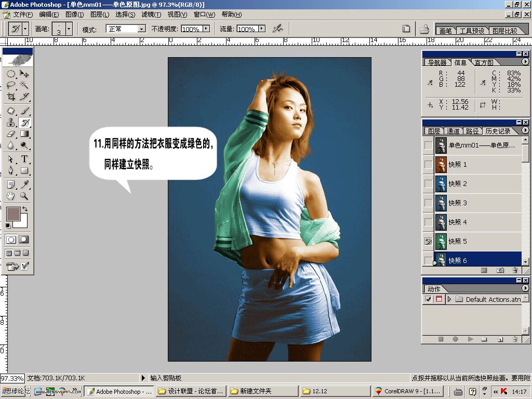Open the 滤镜 menu

point(151,14)
